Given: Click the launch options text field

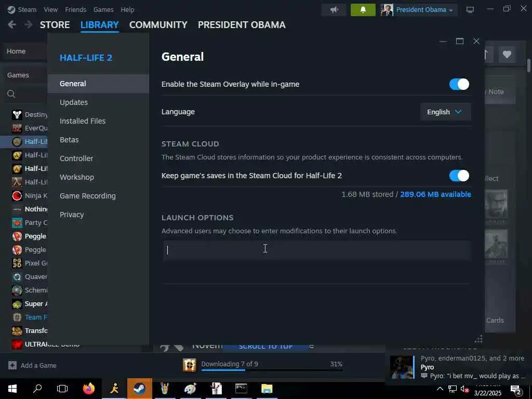Looking at the screenshot, I should click(317, 250).
